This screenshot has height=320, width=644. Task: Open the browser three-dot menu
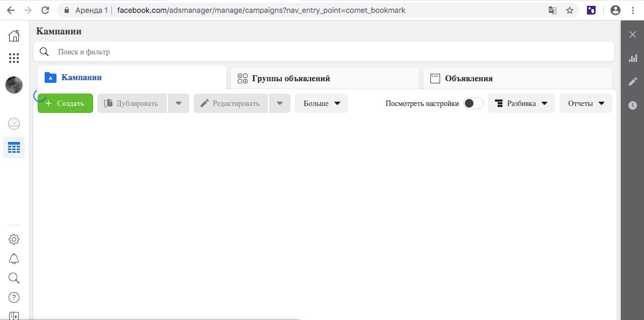633,10
